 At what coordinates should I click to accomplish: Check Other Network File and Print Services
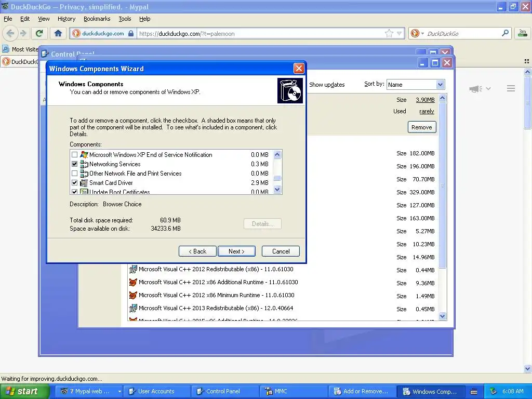pyautogui.click(x=75, y=174)
